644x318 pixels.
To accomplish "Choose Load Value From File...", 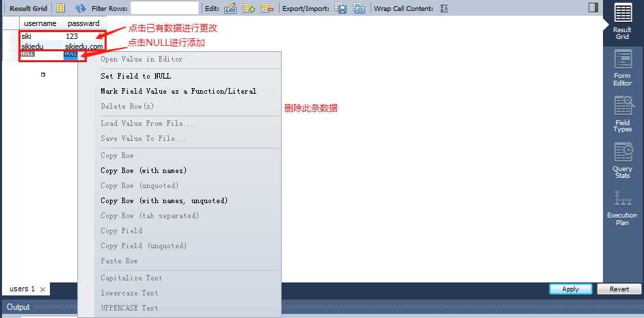I will 148,123.
